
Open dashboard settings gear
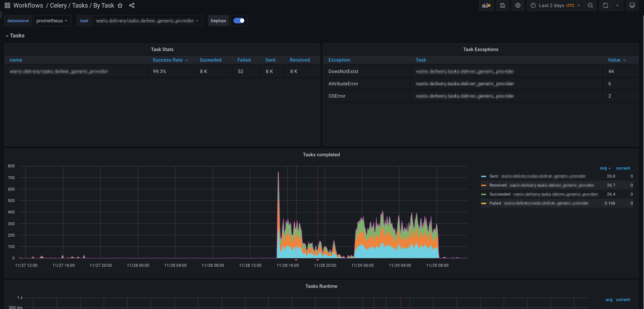click(518, 6)
